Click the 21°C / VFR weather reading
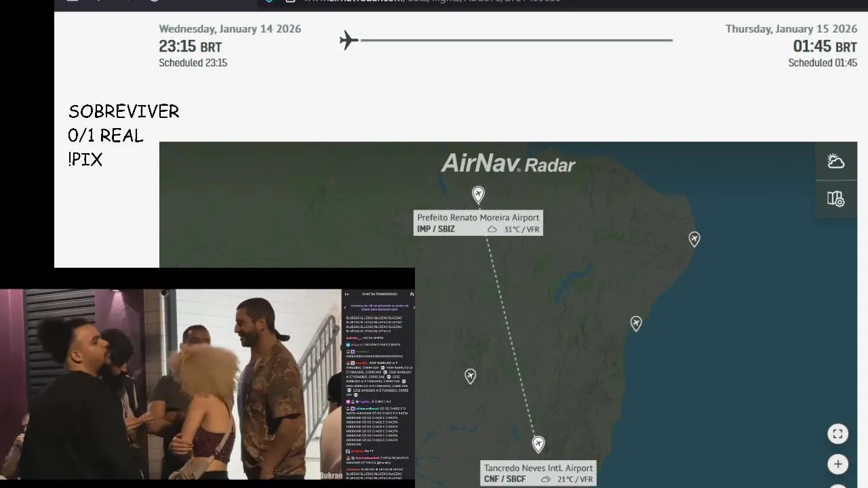The height and width of the screenshot is (488, 868). (x=575, y=479)
